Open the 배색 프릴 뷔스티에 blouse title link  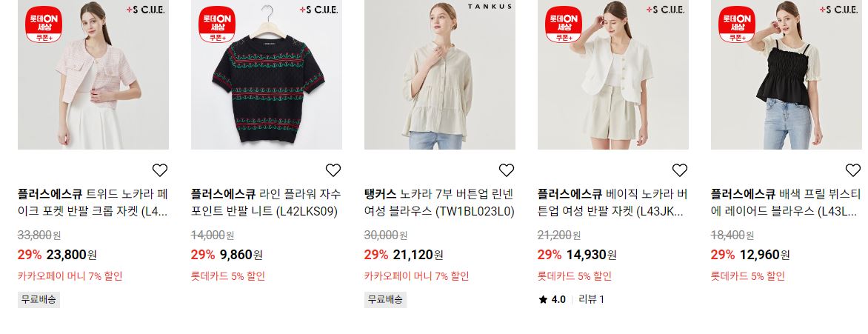point(786,203)
